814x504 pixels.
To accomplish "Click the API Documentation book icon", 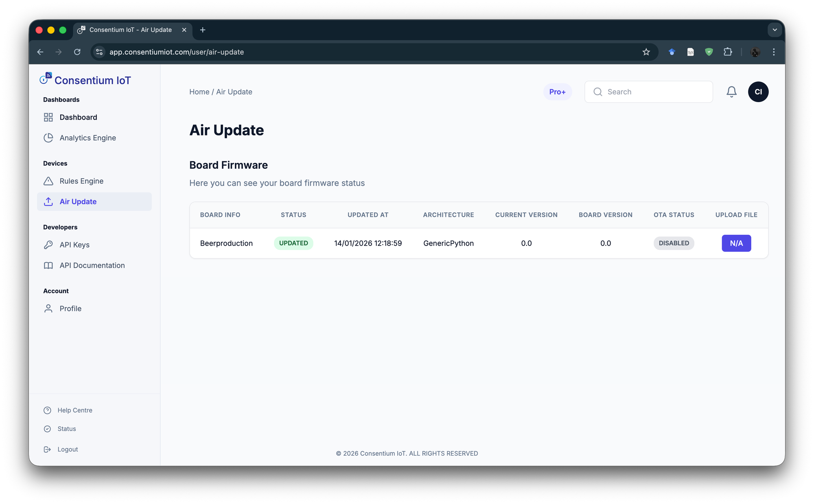I will click(48, 266).
